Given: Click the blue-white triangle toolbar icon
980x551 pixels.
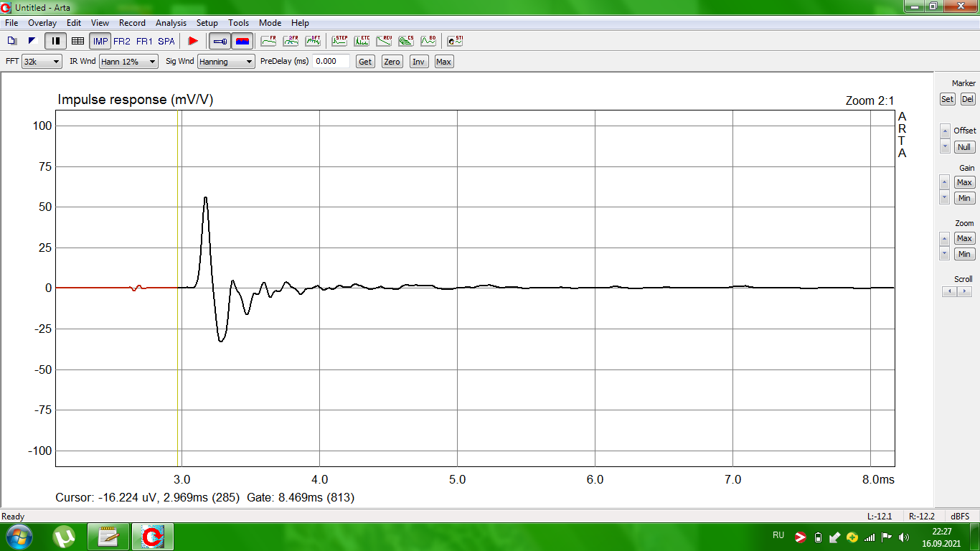Looking at the screenshot, I should click(32, 41).
